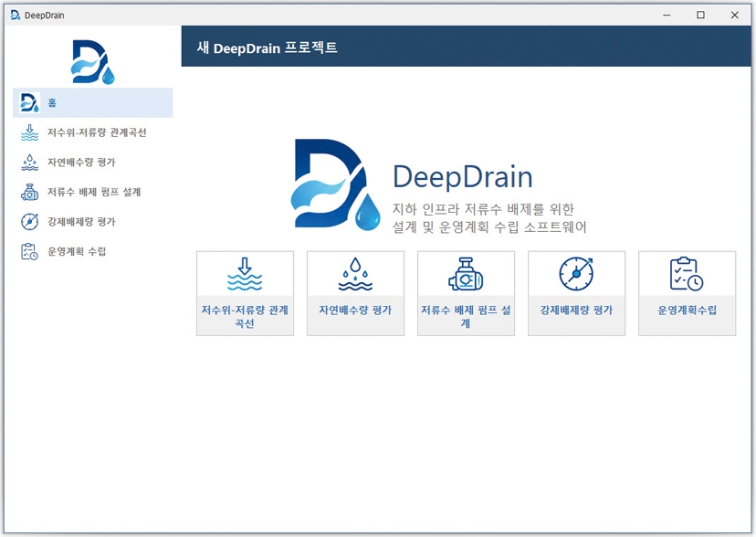Click the 강제배제량 평가 gauge sidebar icon
Viewport: 756px width, 537px height.
pyautogui.click(x=29, y=222)
